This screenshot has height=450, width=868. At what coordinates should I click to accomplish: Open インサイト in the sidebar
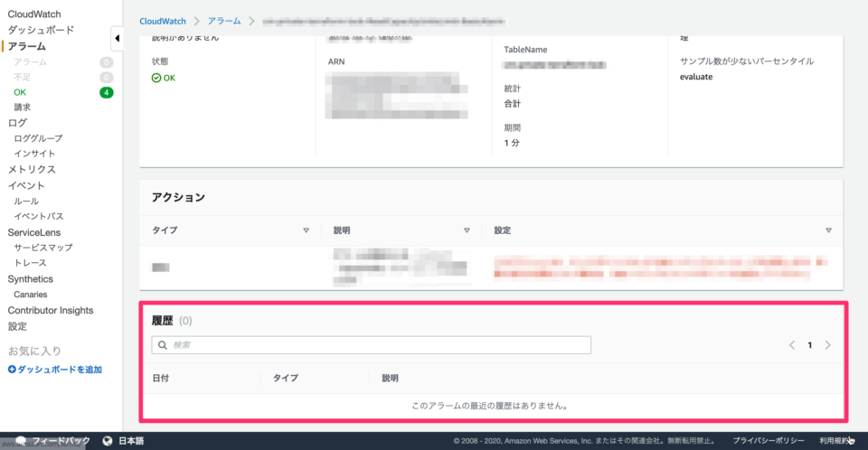[34, 154]
